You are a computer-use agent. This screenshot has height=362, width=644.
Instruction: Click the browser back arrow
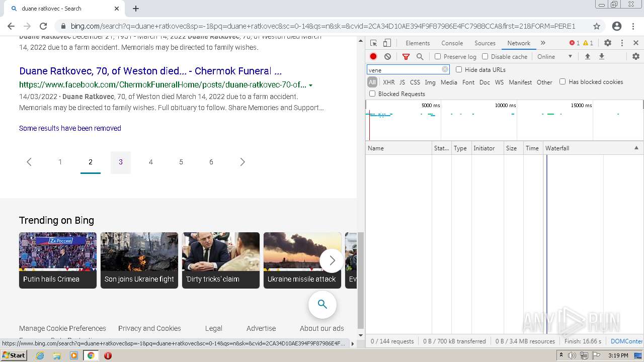[11, 26]
